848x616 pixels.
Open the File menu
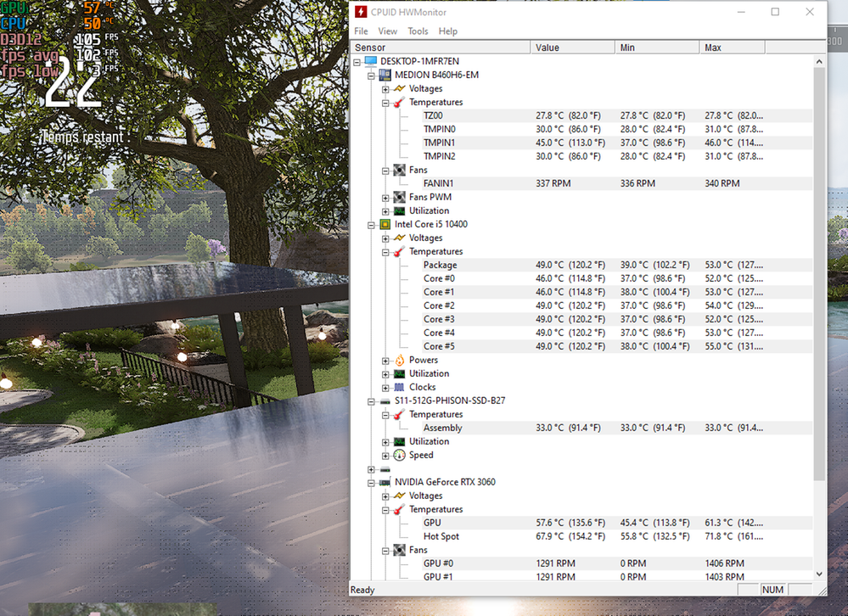click(361, 31)
